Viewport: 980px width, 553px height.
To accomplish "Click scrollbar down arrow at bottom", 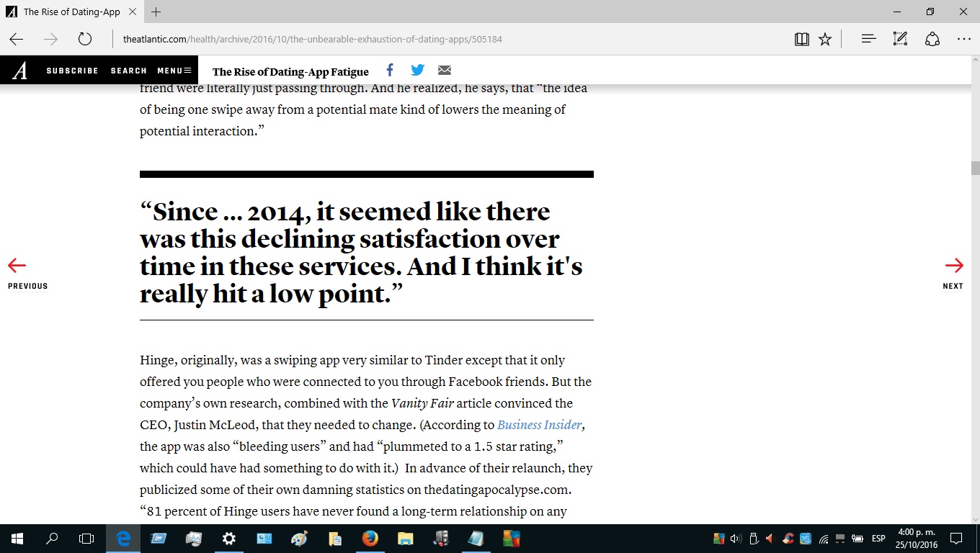I will point(975,518).
